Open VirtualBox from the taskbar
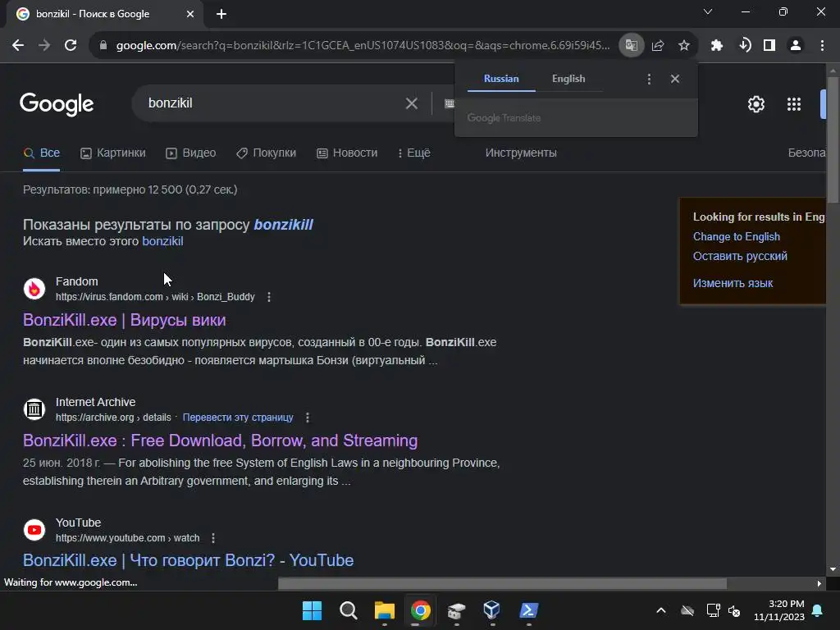Image resolution: width=840 pixels, height=630 pixels. coord(492,609)
